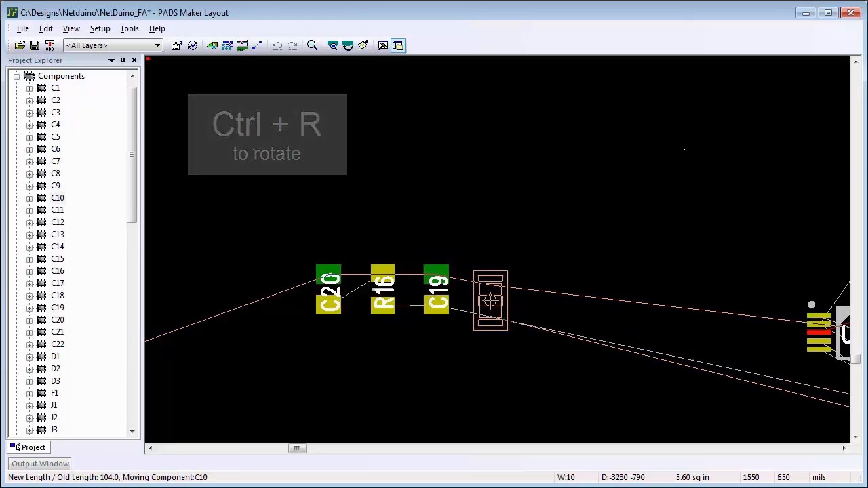Click the teal redraw icon
Viewport: 868px width, 488px height.
pyautogui.click(x=348, y=45)
